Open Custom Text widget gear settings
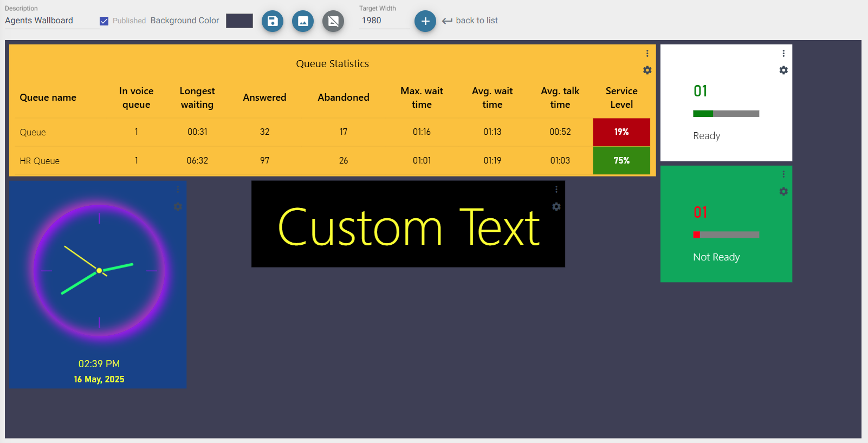The width and height of the screenshot is (868, 443). (x=556, y=207)
